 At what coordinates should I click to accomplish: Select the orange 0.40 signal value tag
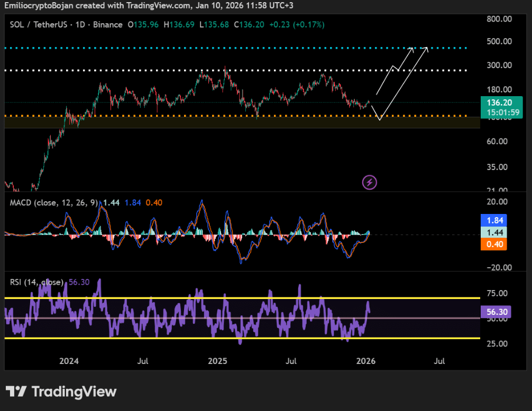point(498,244)
